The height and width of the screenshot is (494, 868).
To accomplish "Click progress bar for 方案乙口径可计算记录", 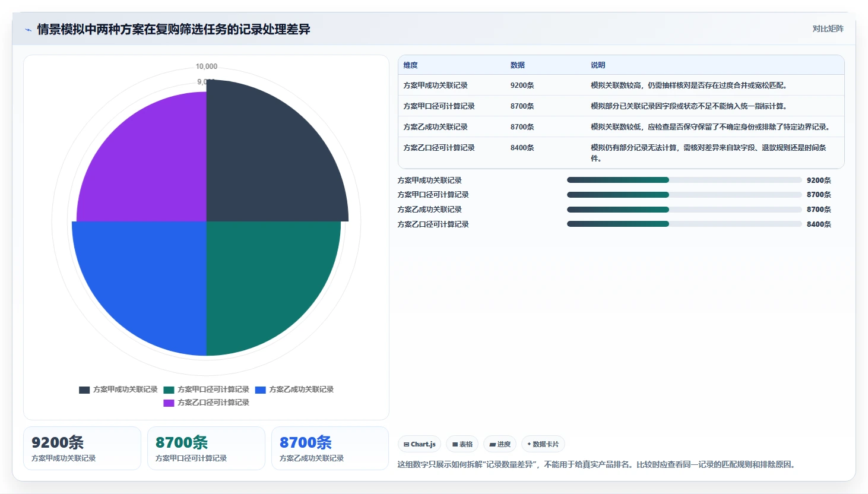I will pos(685,224).
